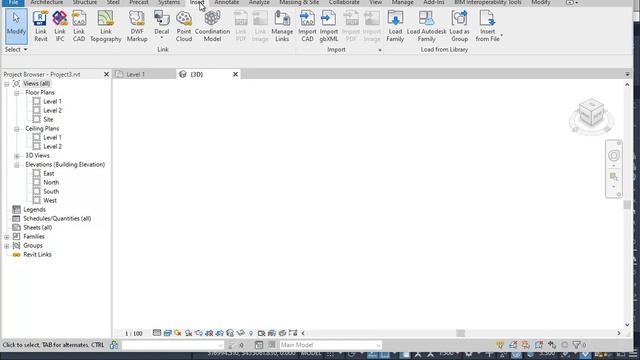Image resolution: width=640 pixels, height=360 pixels.
Task: Activate the zoom region navigation tool
Action: click(613, 176)
